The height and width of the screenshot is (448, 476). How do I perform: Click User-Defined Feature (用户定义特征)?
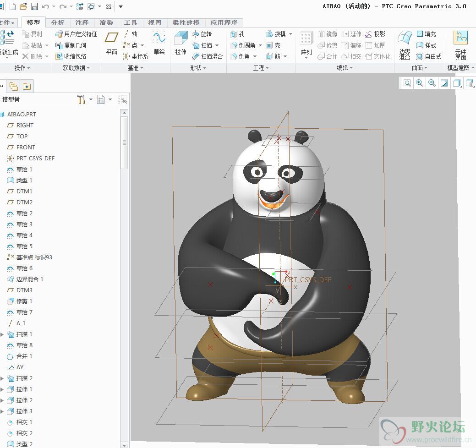(76, 34)
